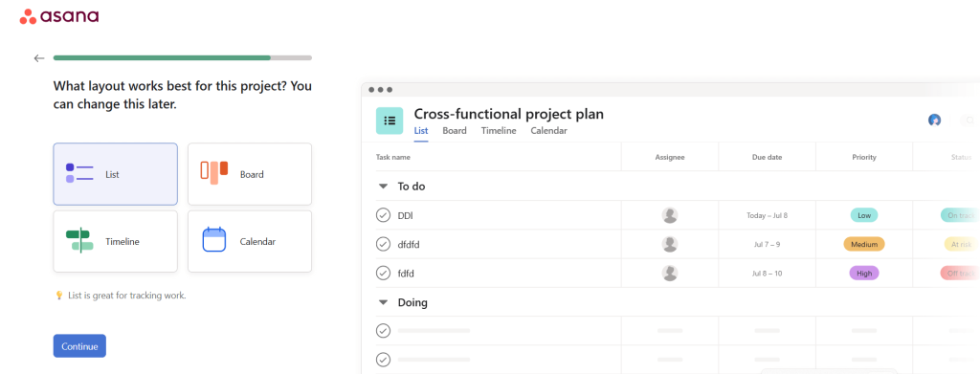Click the teal list project icon
980x374 pixels.
click(x=390, y=121)
